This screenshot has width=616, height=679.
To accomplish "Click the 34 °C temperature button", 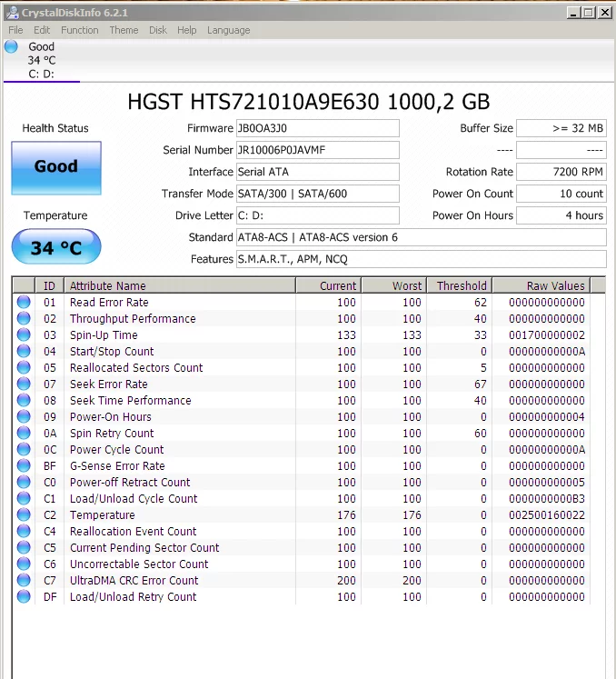I will 56,247.
